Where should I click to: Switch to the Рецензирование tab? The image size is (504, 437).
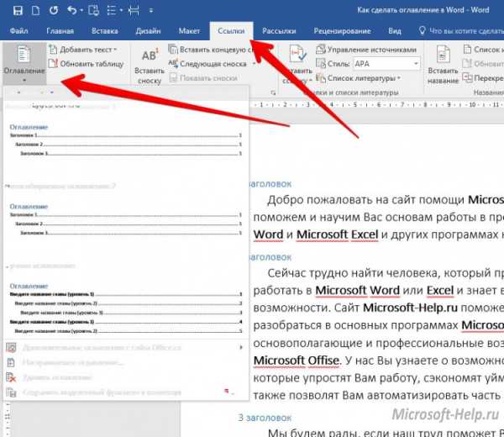(x=343, y=31)
